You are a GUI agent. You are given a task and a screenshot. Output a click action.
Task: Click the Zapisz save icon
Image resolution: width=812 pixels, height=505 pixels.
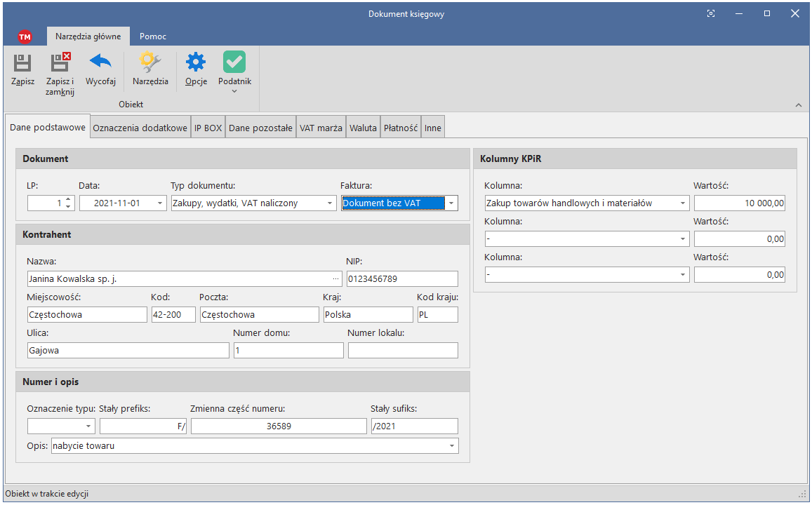pos(22,64)
